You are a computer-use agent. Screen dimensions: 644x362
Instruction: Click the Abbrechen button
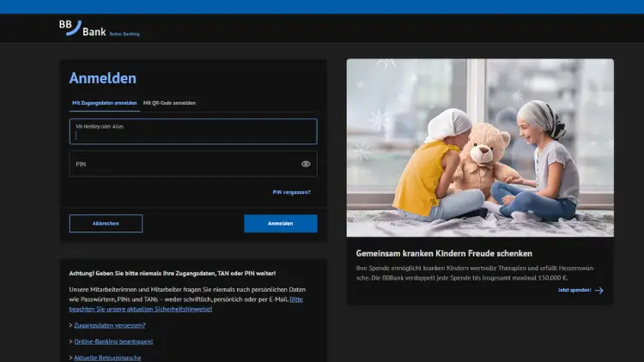(x=106, y=223)
